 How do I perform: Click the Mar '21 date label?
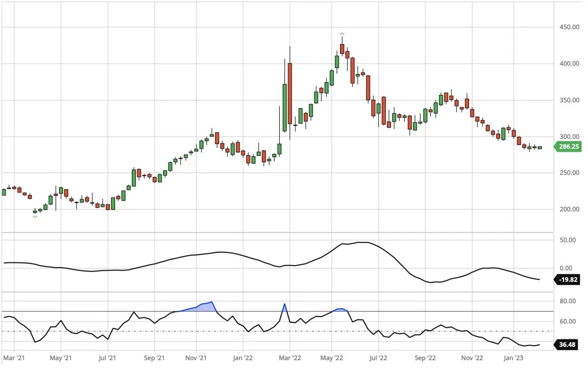pyautogui.click(x=14, y=358)
